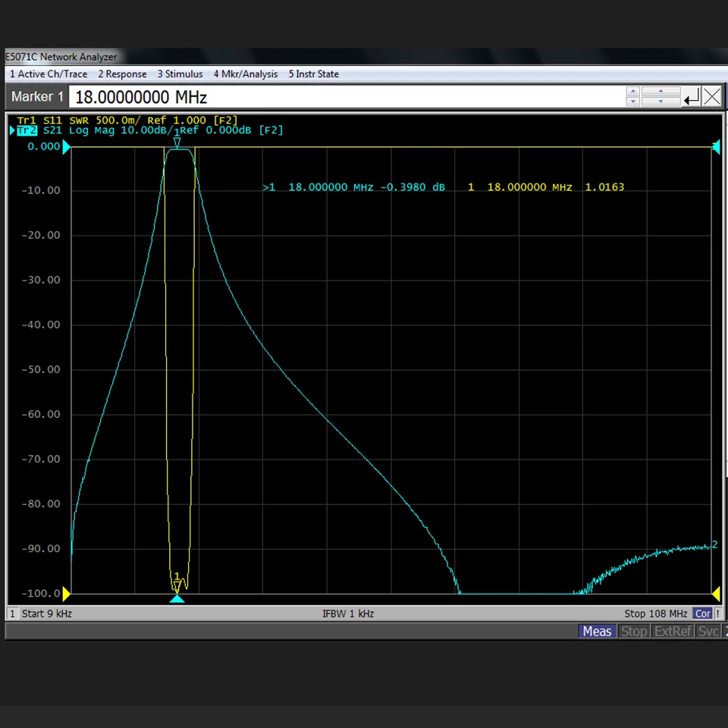Viewport: 728px width, 728px height.
Task: Click the Marker 1 frequency entry field
Action: click(x=346, y=97)
